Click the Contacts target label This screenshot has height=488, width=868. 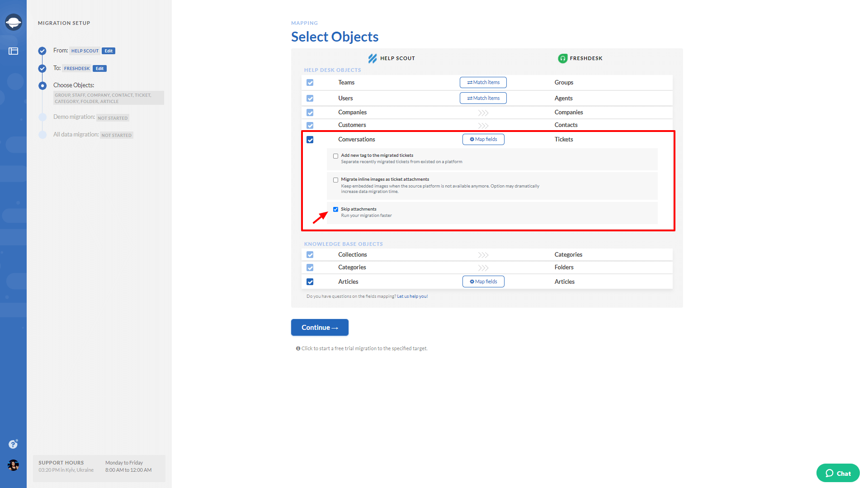[566, 125]
